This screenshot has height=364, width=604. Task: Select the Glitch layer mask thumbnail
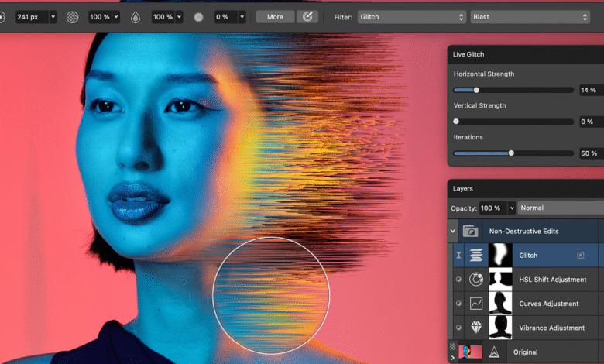point(500,255)
